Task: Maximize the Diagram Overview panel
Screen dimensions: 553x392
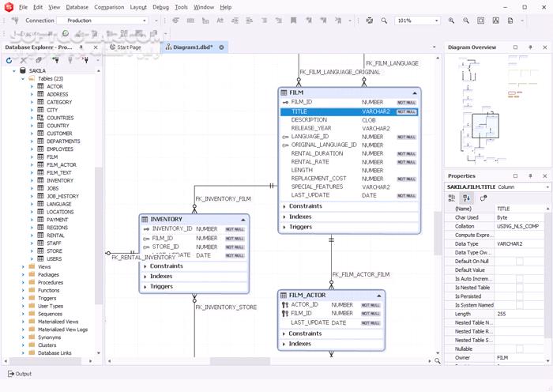Action: tap(515, 47)
